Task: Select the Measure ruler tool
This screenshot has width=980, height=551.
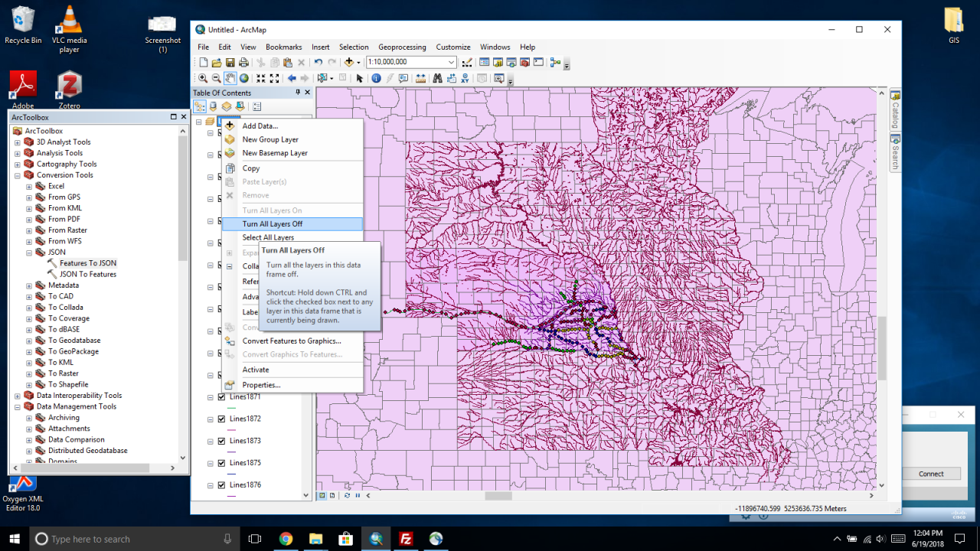Action: [420, 78]
